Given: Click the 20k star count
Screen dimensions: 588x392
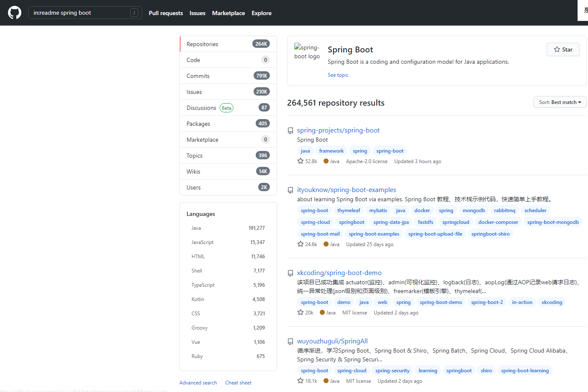Looking at the screenshot, I should click(306, 313).
